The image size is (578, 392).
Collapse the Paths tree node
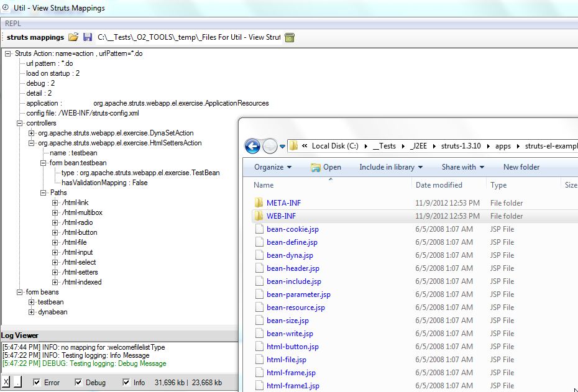43,193
